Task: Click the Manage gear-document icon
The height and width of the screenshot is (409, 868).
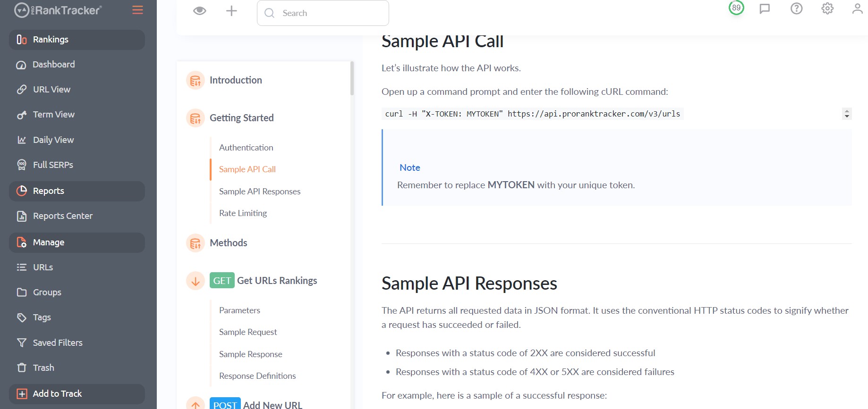Action: click(22, 242)
